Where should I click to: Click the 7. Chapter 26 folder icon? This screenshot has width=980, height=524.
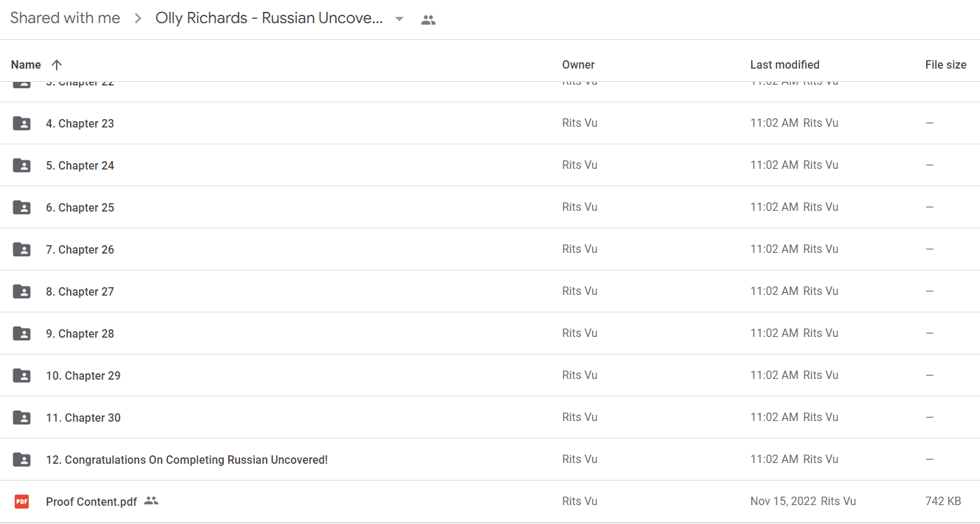[x=22, y=249]
